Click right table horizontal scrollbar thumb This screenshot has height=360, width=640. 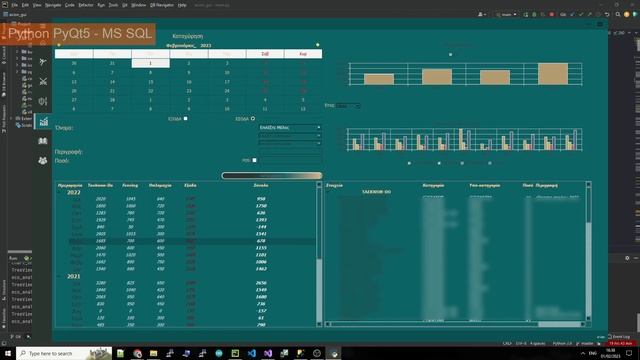tap(559, 324)
